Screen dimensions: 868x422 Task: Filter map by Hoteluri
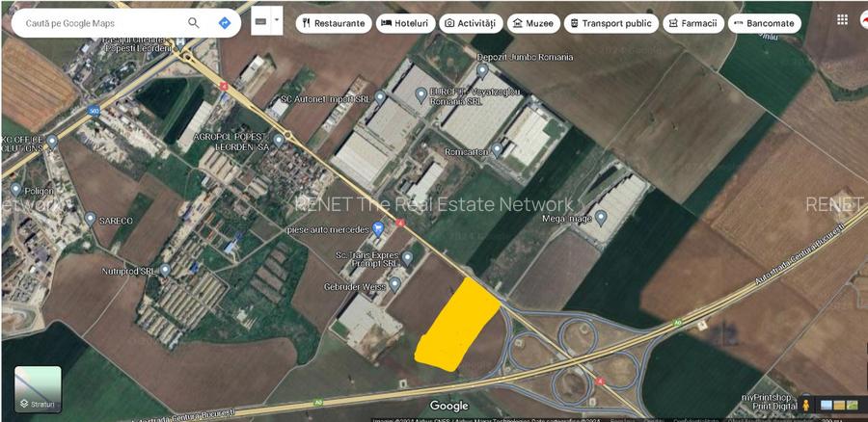(x=406, y=23)
